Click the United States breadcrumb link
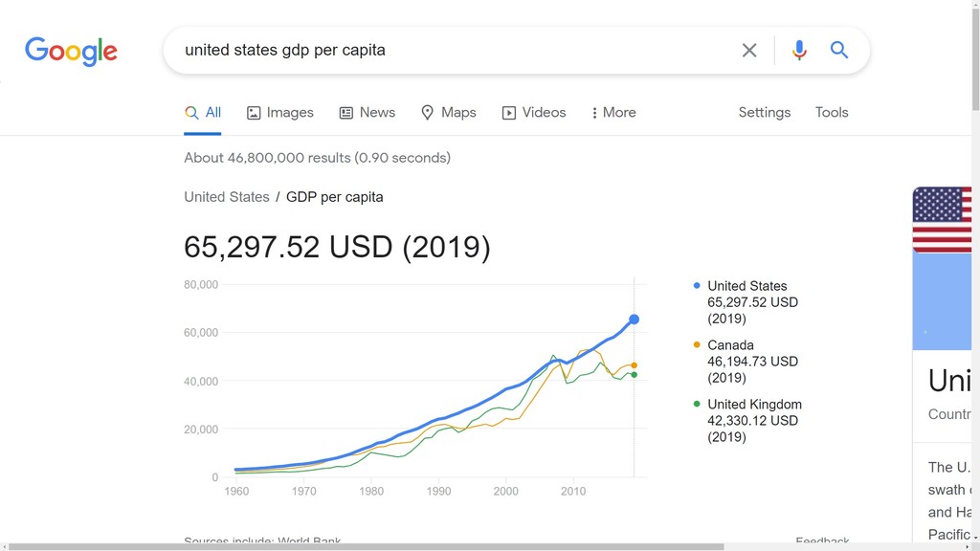This screenshot has width=980, height=551. [227, 197]
